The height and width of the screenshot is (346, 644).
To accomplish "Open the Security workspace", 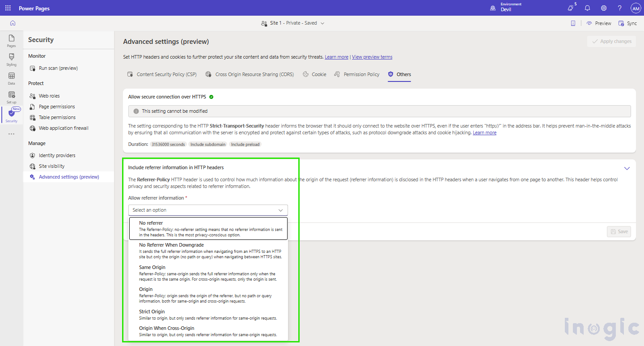I will pos(12,115).
